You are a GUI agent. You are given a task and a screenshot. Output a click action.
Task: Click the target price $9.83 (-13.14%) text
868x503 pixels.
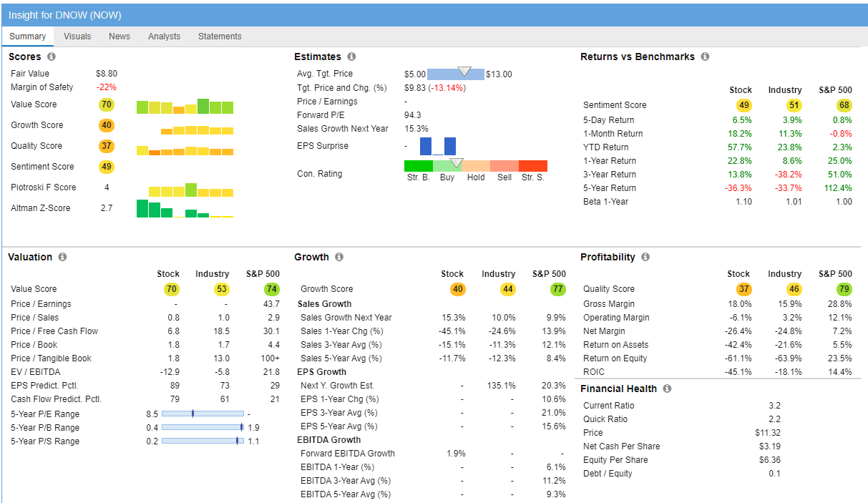pos(435,88)
